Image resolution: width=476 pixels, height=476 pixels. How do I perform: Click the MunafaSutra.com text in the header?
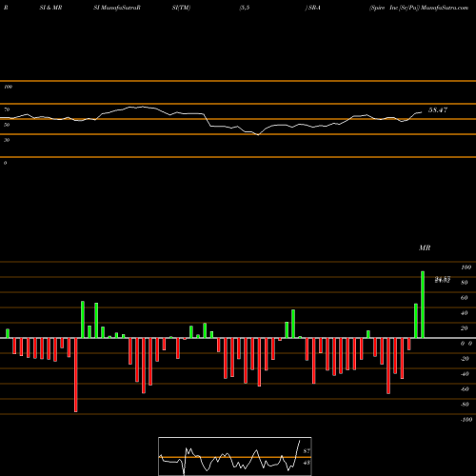[445, 8]
